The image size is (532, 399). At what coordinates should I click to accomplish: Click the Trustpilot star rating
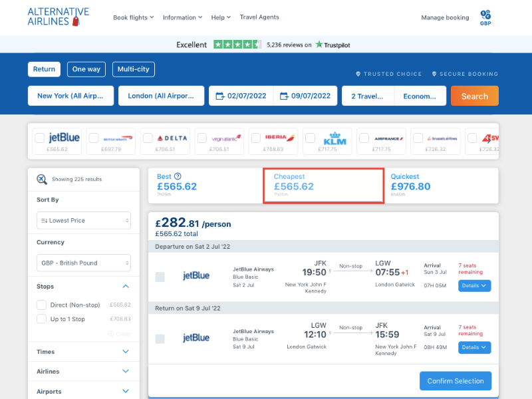point(237,45)
